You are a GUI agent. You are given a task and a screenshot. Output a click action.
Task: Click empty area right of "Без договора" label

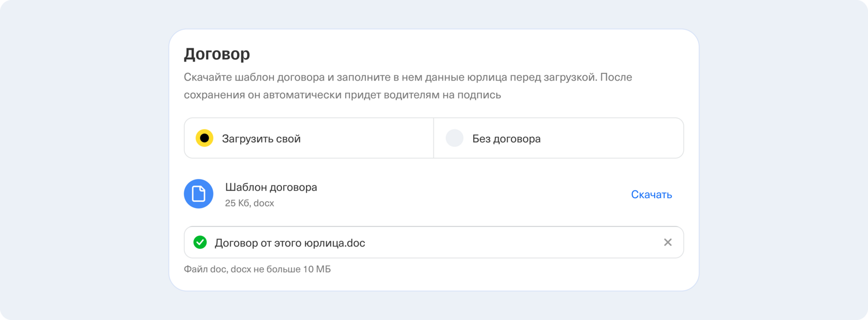click(x=610, y=138)
